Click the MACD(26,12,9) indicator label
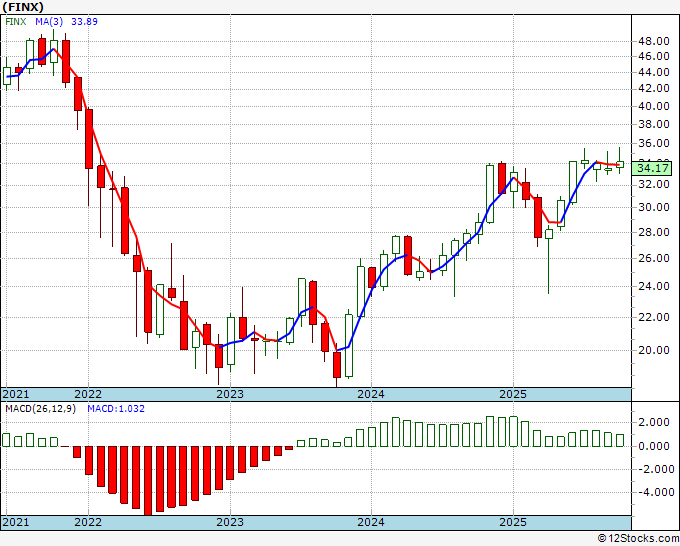Screen dimensions: 680x546 pyautogui.click(x=41, y=409)
